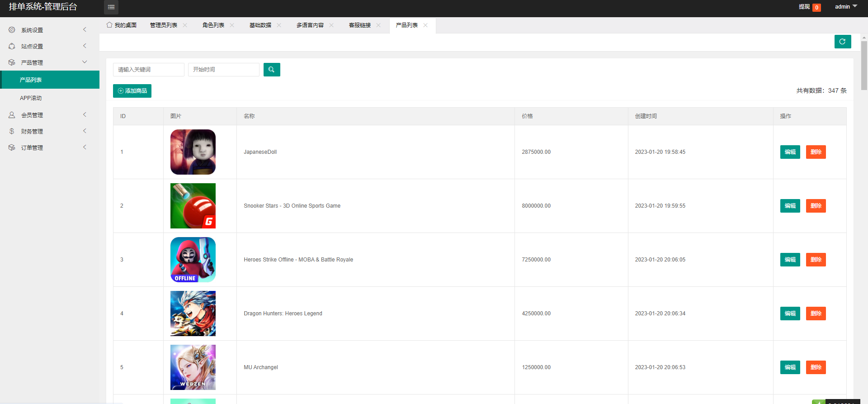Click the 添加商品 button
Screen dimensions: 868x404
coord(132,91)
